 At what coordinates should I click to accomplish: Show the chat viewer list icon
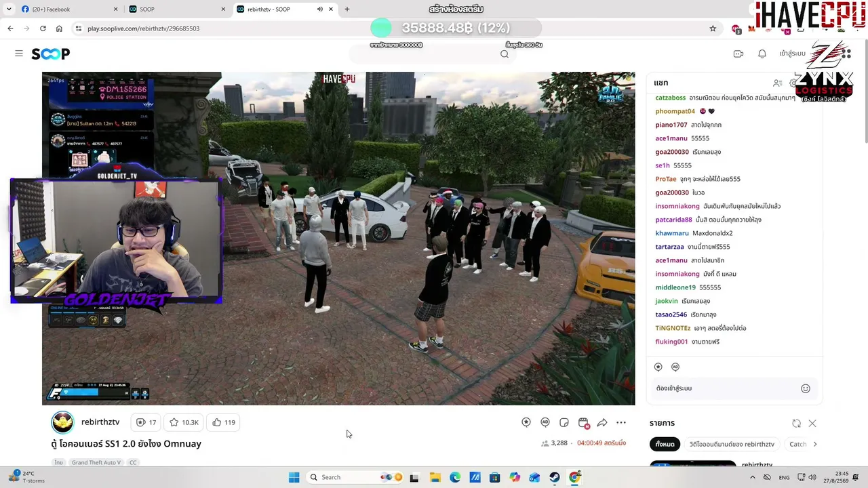click(778, 83)
